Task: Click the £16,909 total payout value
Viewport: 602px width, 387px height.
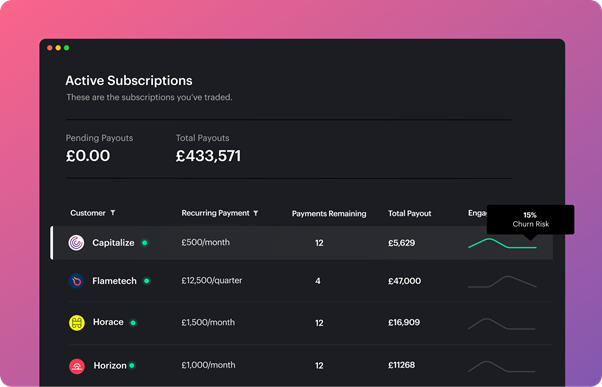Action: (x=404, y=322)
